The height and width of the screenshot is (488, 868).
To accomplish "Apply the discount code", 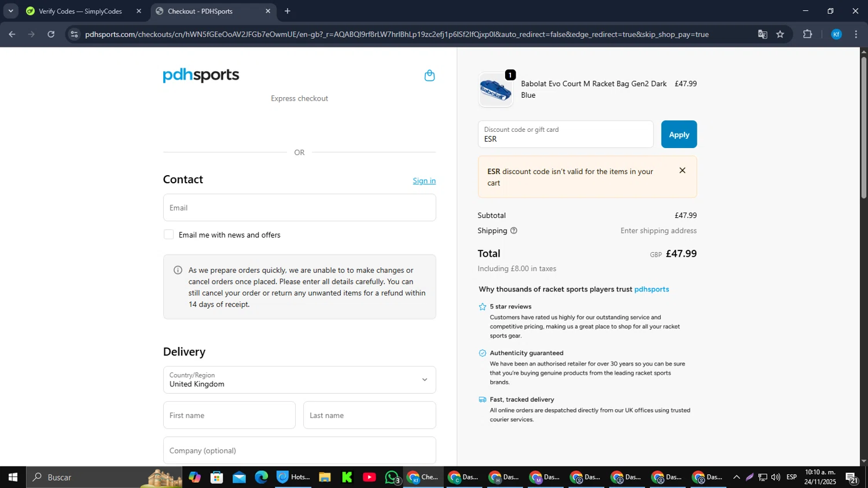I will click(x=679, y=134).
